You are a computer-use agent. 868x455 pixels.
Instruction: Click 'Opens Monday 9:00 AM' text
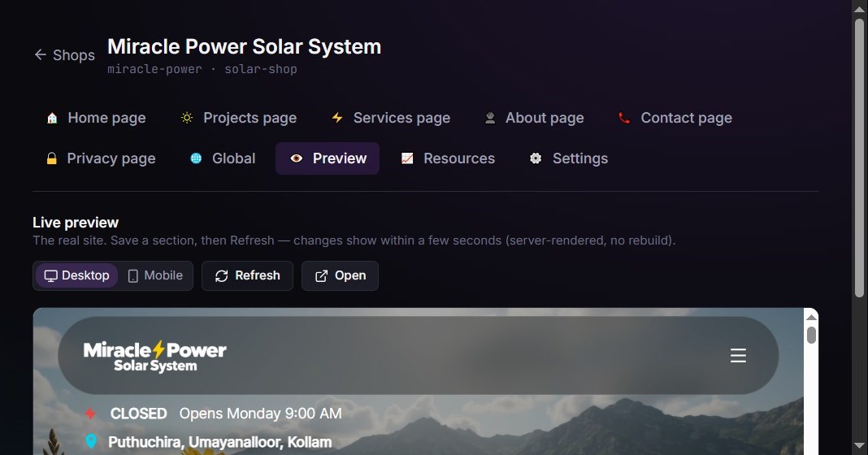(260, 414)
